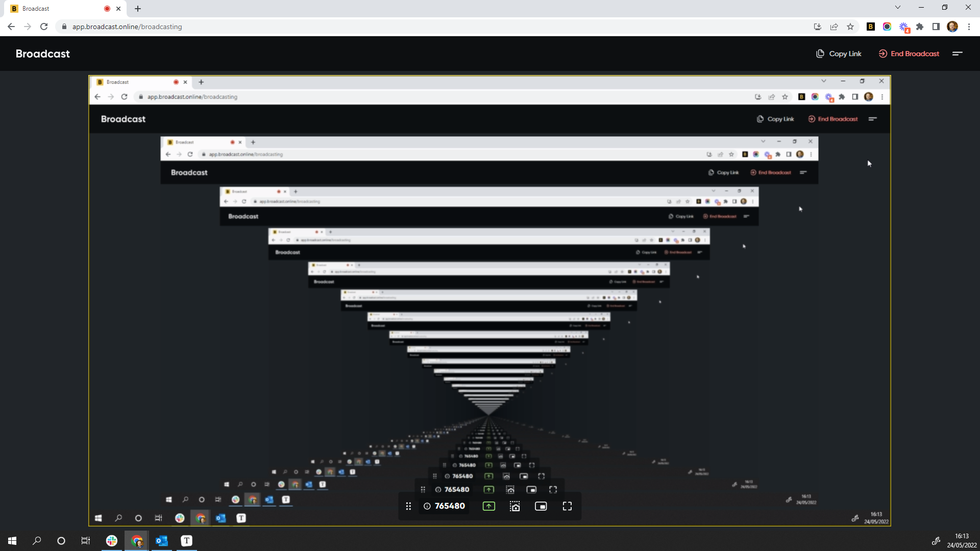Select the Broadcast browser tab
Viewport: 980px width, 551px height.
65,9
